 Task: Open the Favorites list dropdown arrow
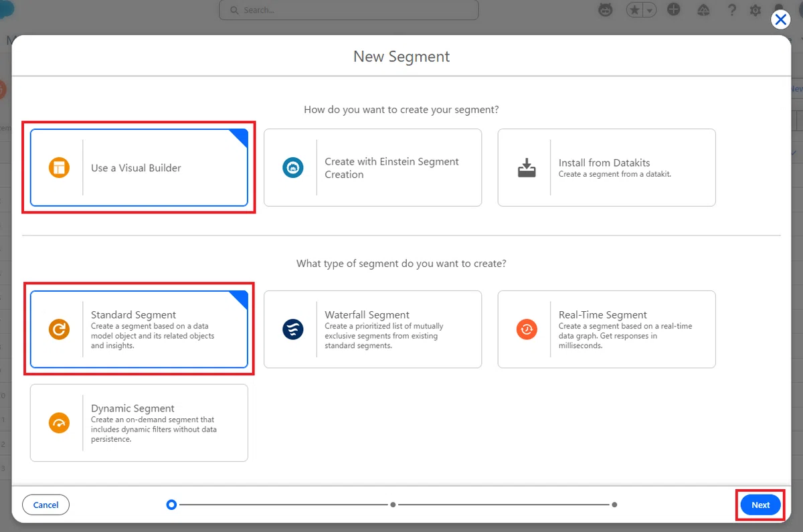pyautogui.click(x=650, y=10)
